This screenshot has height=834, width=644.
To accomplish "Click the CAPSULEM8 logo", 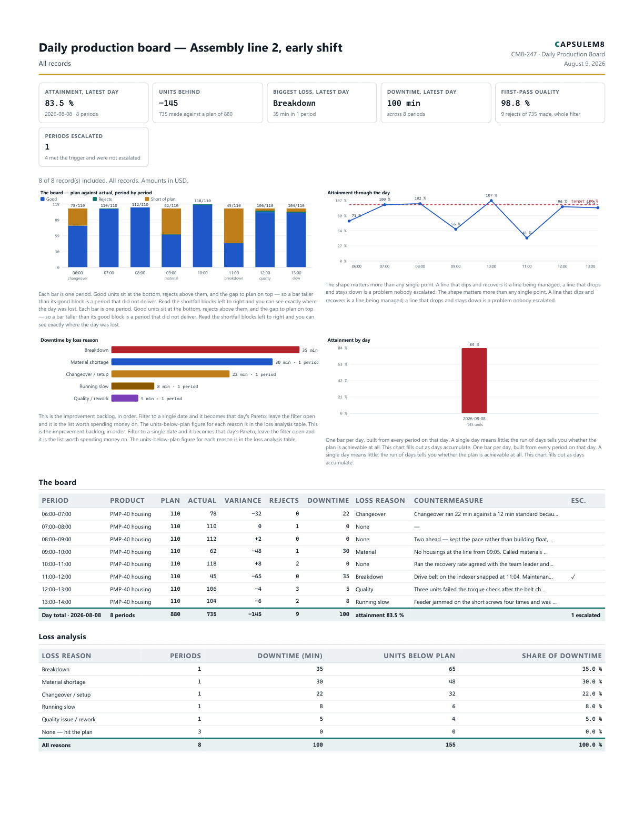I will click(580, 44).
